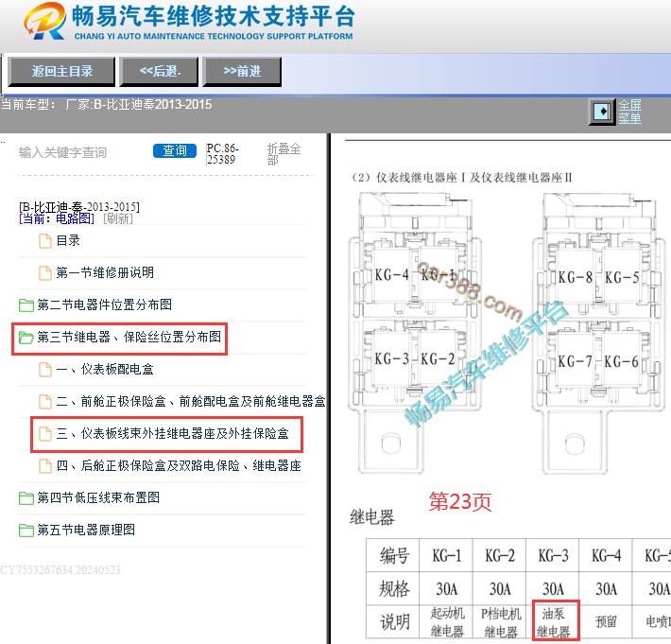Expand 第四节低压线束布置图 folder
Image resolution: width=671 pixels, height=644 pixels.
pos(98,497)
